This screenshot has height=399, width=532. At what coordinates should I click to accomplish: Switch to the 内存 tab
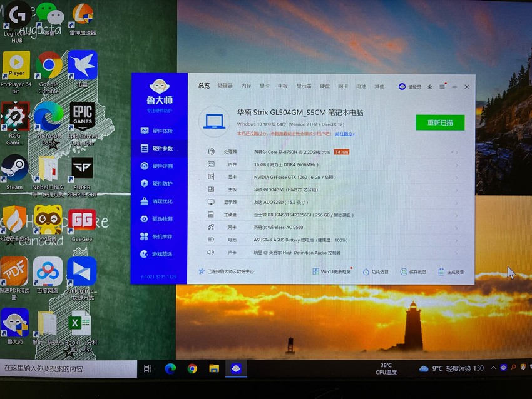[247, 86]
